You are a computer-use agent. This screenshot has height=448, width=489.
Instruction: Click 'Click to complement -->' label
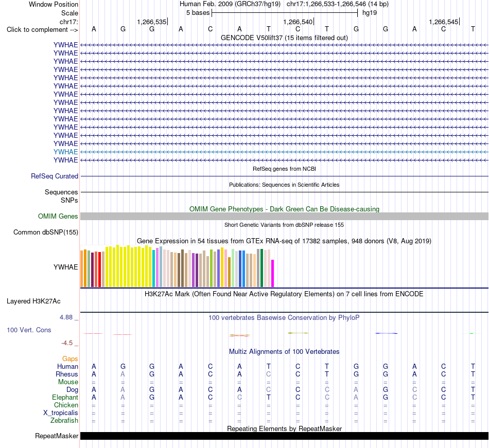pos(42,30)
